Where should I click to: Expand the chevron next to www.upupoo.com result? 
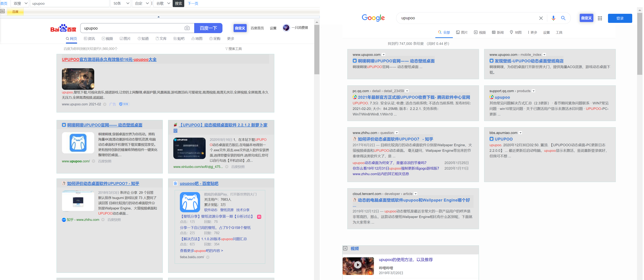pos(384,55)
